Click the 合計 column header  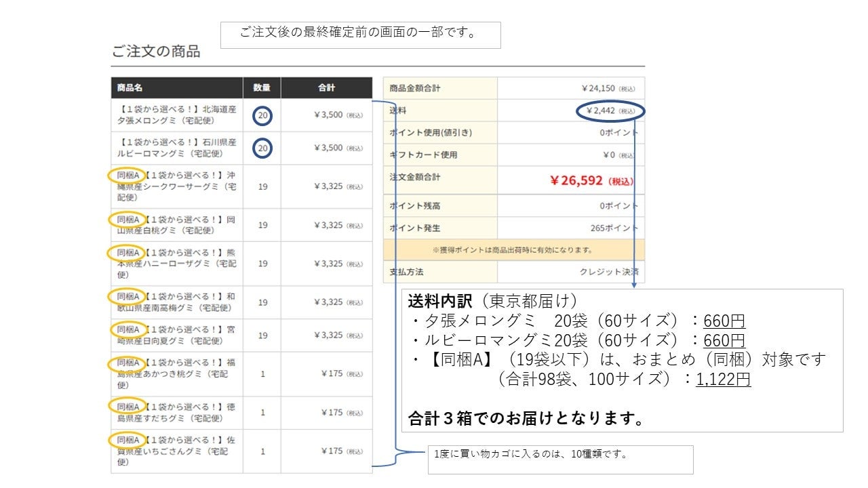click(x=326, y=88)
